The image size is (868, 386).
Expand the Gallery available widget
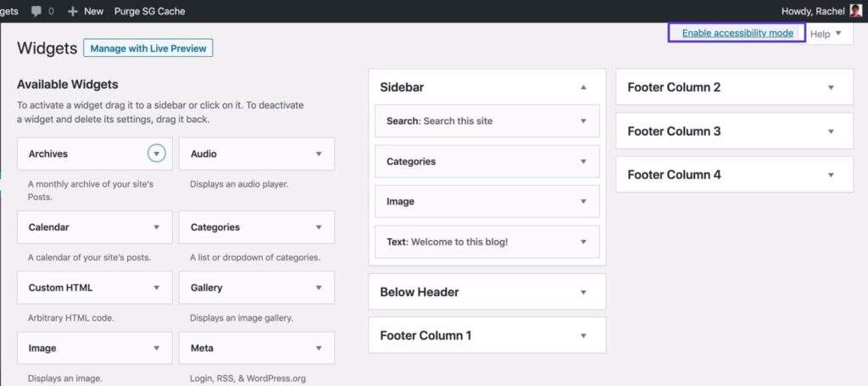pyautogui.click(x=319, y=288)
